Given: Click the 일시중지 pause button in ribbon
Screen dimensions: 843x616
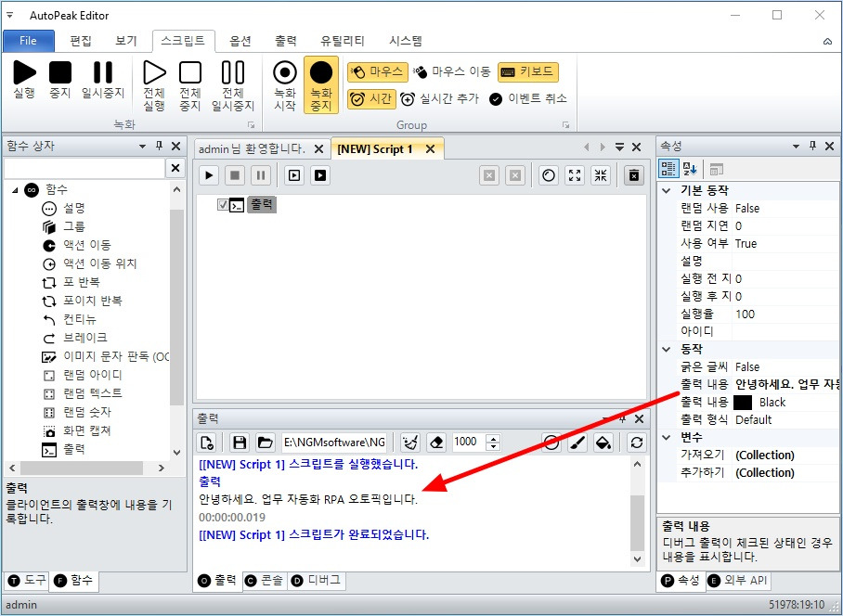Looking at the screenshot, I should click(x=103, y=79).
